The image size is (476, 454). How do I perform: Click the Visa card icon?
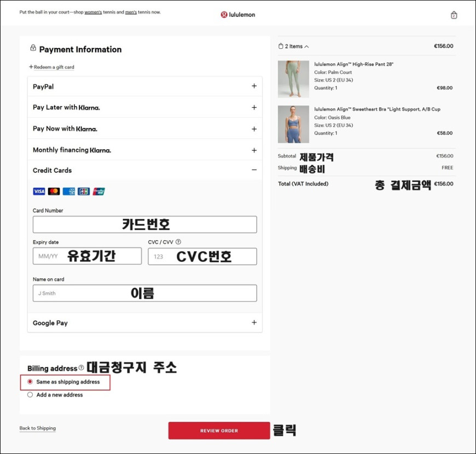click(39, 191)
